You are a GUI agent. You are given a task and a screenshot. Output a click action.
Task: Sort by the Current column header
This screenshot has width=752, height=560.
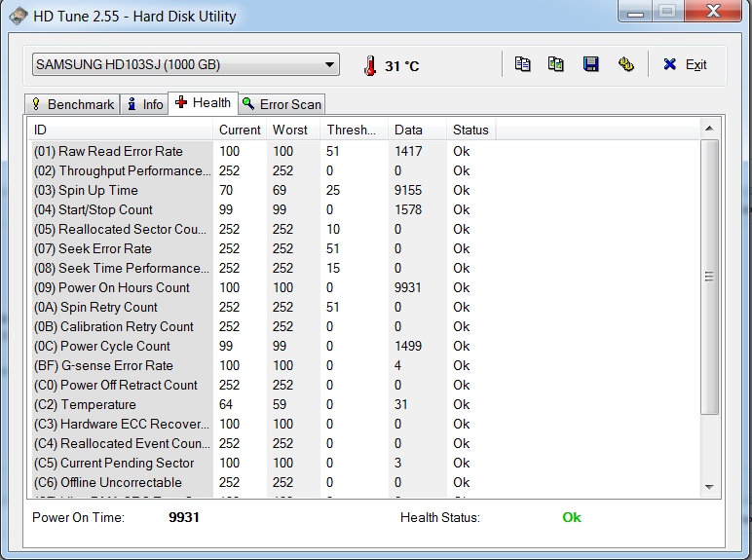(240, 130)
